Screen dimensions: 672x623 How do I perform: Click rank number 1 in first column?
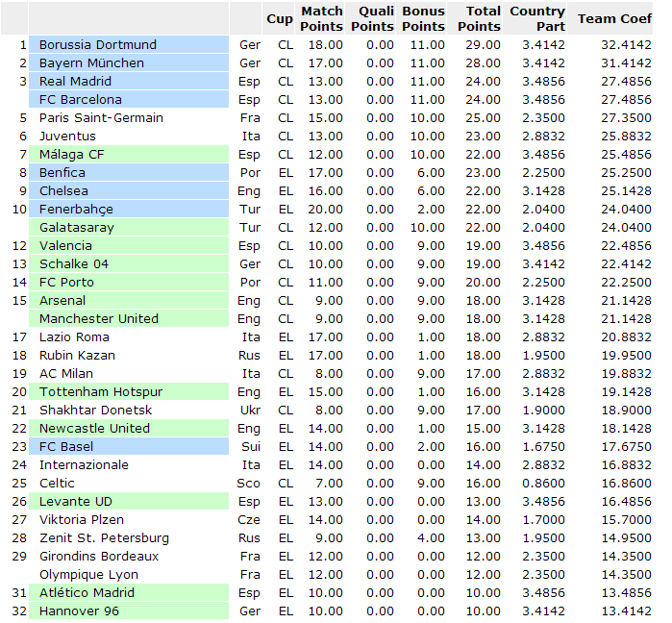(x=23, y=44)
